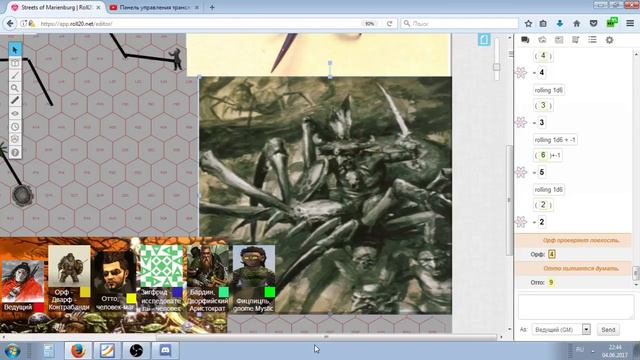Screen dimensions: 640x360
Task: Open the dice rolling tool
Action: [x=15, y=139]
